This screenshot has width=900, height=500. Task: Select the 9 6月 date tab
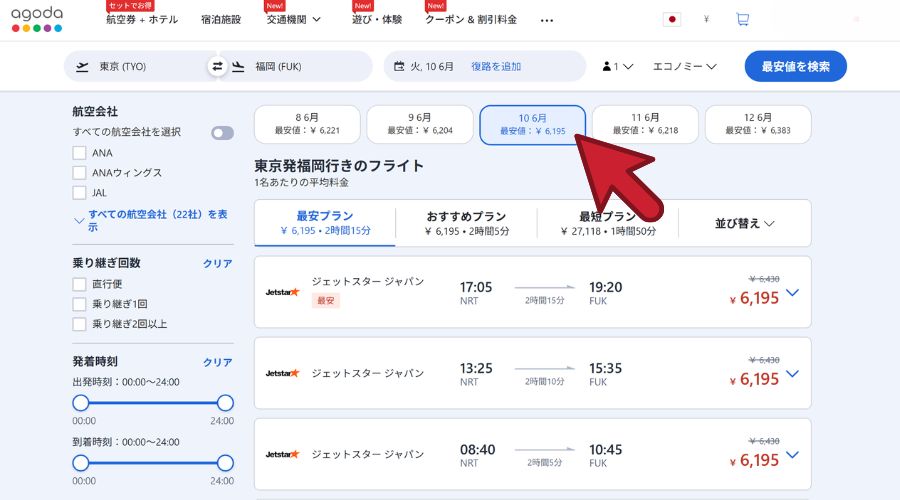[x=420, y=124]
